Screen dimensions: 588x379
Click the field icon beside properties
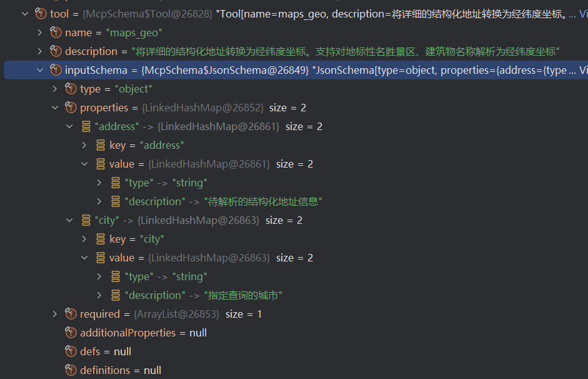[x=71, y=108]
